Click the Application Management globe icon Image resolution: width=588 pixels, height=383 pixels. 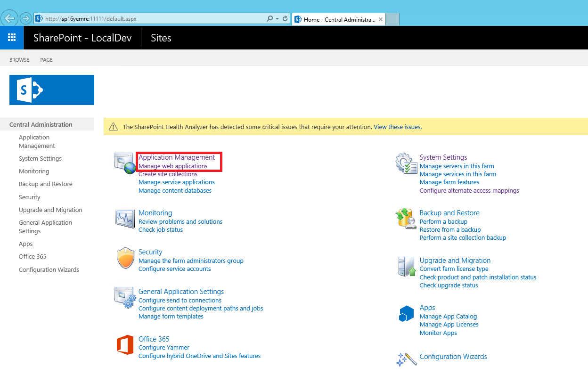coord(125,163)
